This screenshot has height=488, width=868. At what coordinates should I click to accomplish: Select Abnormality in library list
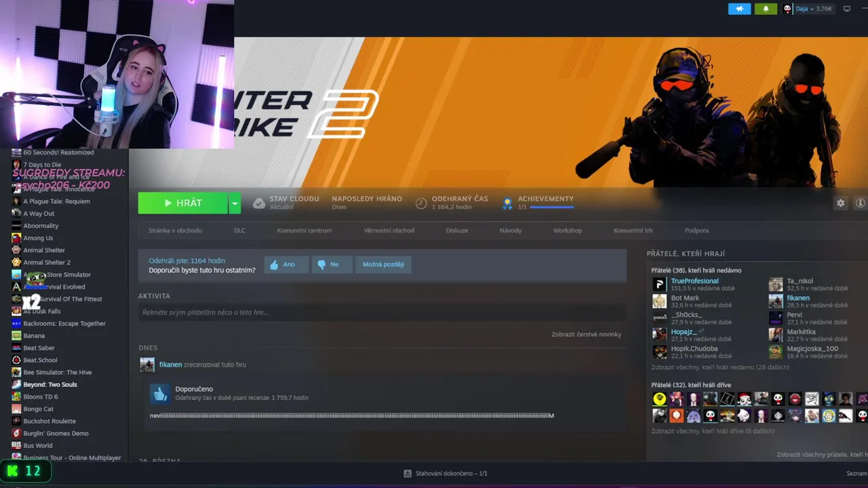tap(41, 226)
